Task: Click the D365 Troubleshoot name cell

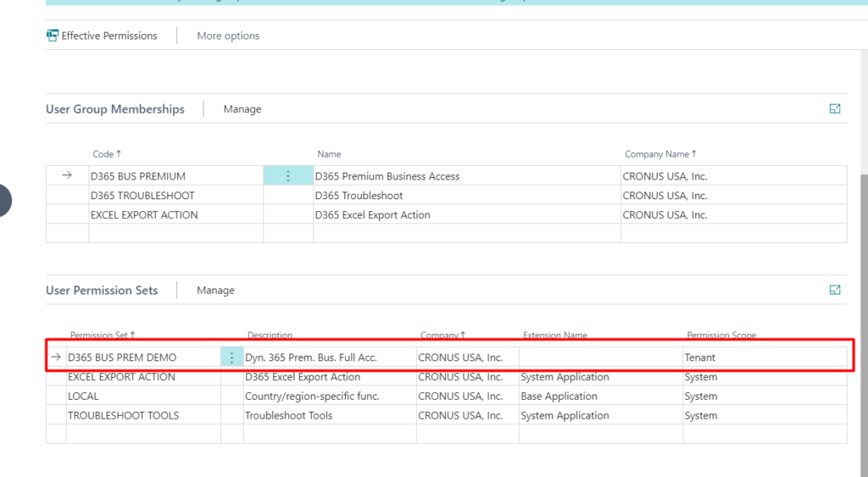Action: point(467,196)
